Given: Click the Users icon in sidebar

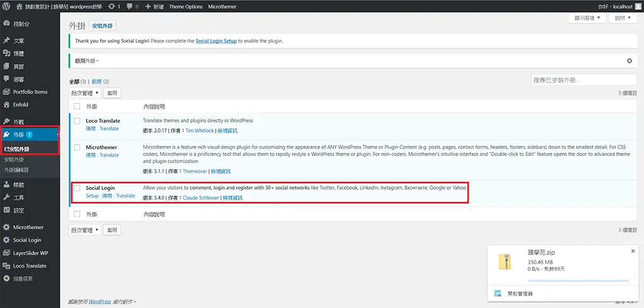Looking at the screenshot, I should click(x=6, y=184).
